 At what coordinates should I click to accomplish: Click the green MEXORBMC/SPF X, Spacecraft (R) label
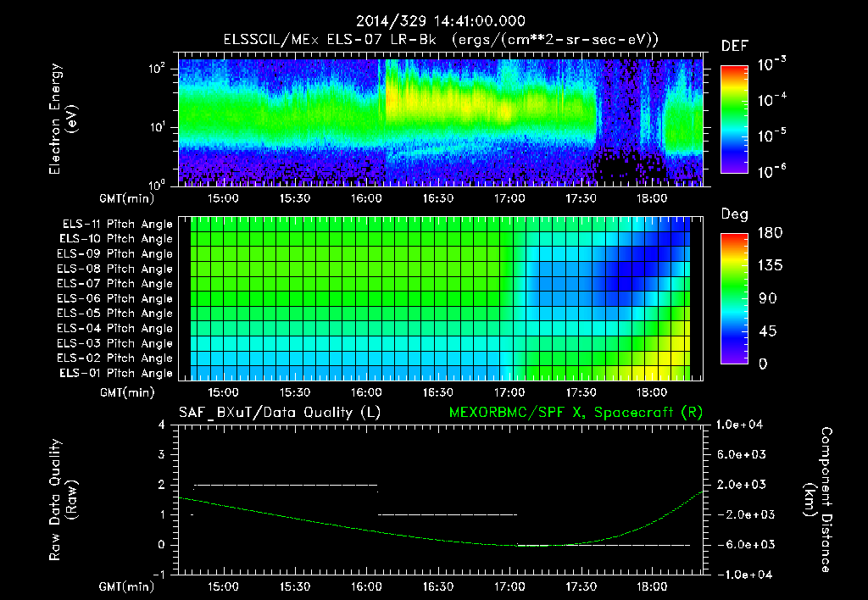pyautogui.click(x=576, y=413)
